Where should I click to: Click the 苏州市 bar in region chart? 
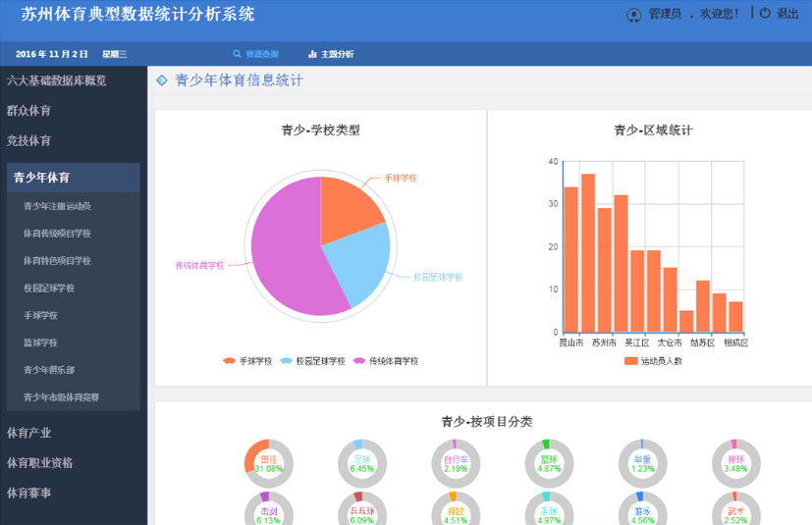pyautogui.click(x=605, y=270)
